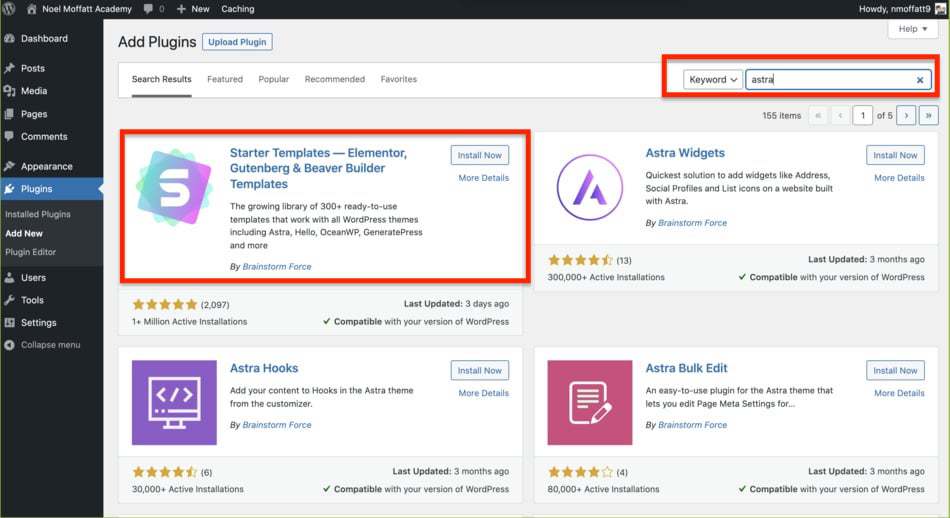The width and height of the screenshot is (950, 518).
Task: Click "300,000+ Active Installations" text
Action: (x=606, y=277)
